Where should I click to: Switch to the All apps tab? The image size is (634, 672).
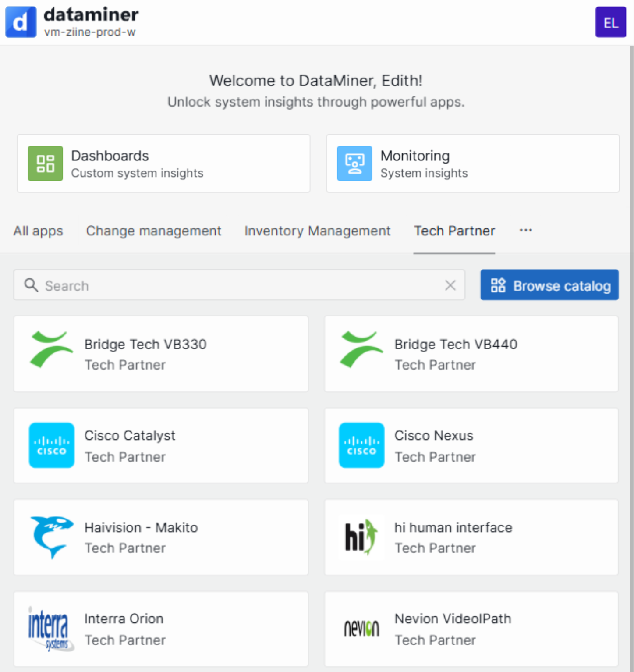(38, 231)
